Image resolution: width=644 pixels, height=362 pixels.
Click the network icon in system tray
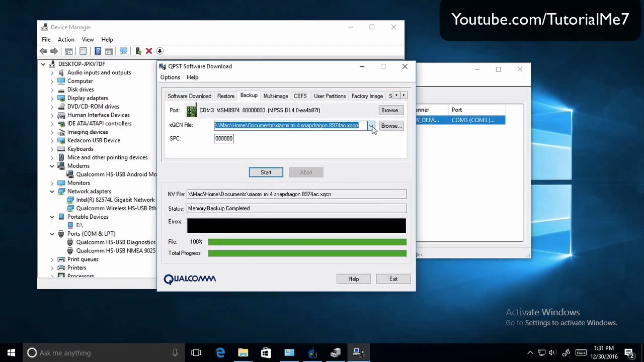(541, 352)
